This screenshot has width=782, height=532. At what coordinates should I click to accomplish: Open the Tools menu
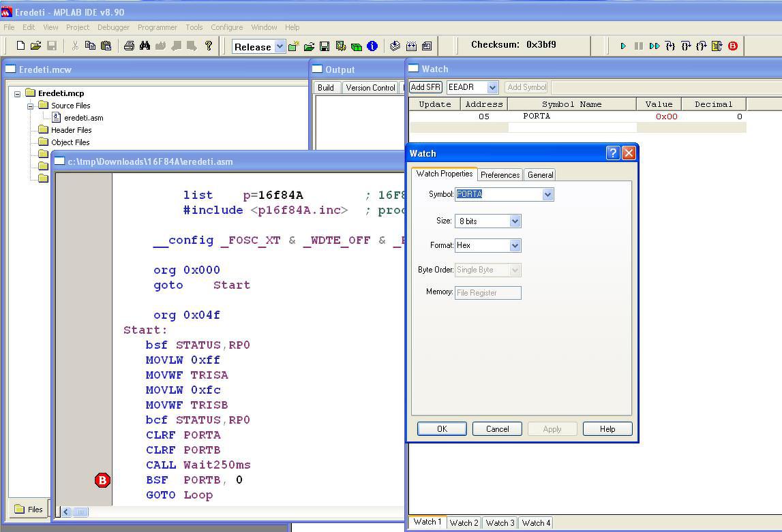pos(194,27)
